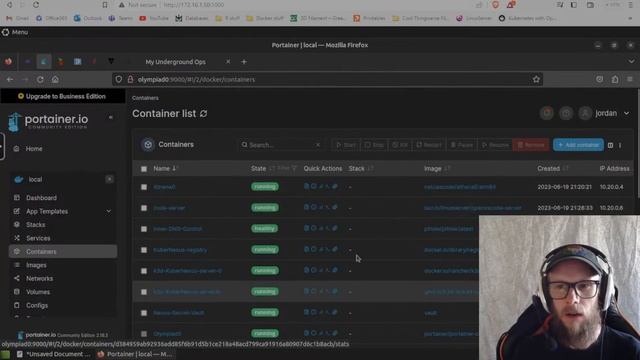Viewport: 640px width, 360px height.
Task: Check the Nexus-Secret-Vault container row
Action: (144, 313)
